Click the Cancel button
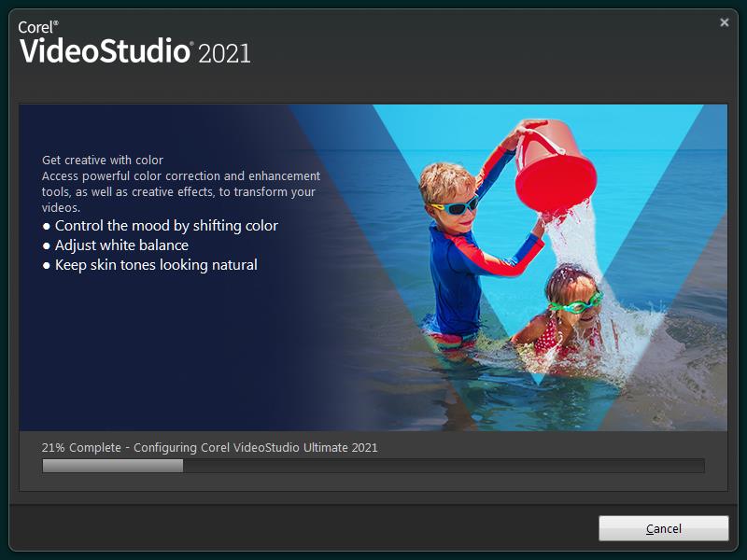The image size is (747, 560). (x=663, y=528)
